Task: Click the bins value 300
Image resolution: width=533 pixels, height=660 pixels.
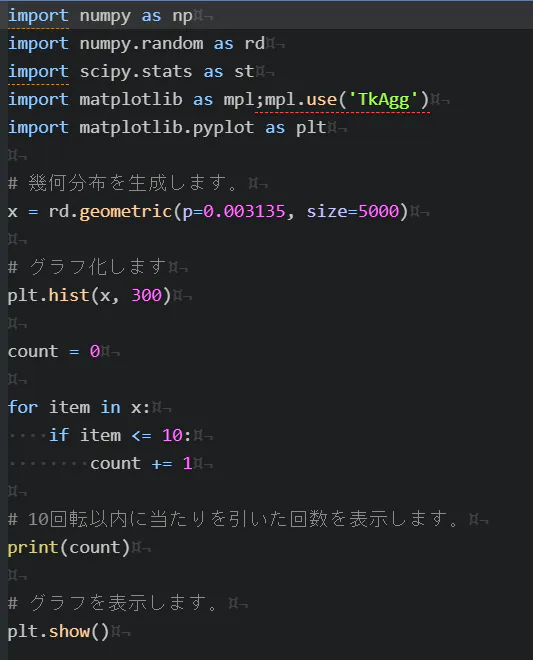Action: tap(147, 295)
